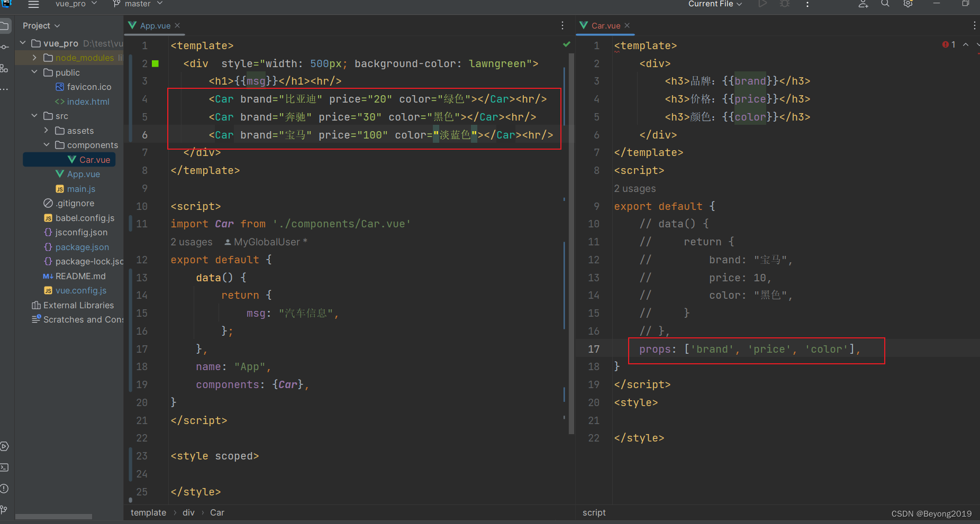Screen dimensions: 980x524
Task: Go to the previous highlighted error arrow
Action: point(966,44)
